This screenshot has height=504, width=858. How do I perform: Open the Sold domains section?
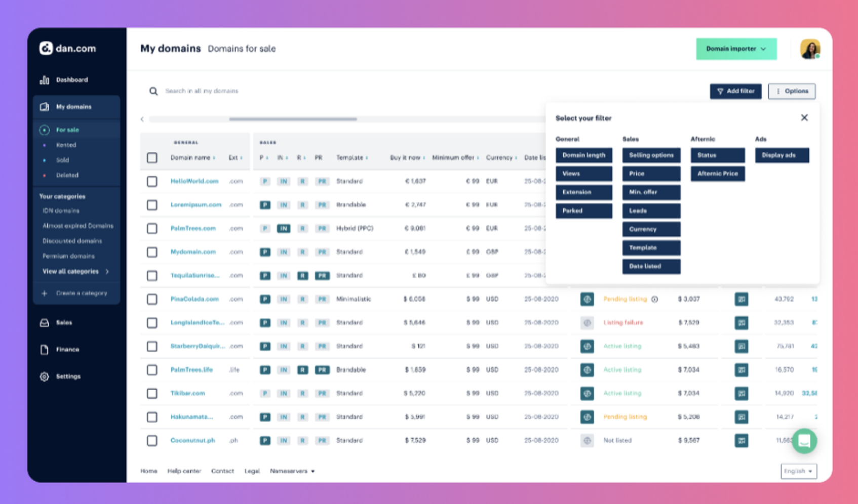coord(63,160)
